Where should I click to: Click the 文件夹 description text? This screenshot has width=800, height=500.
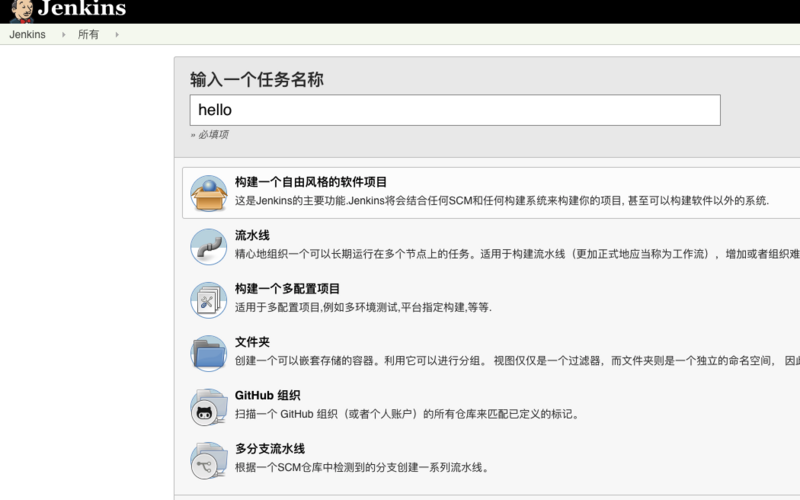click(517, 361)
